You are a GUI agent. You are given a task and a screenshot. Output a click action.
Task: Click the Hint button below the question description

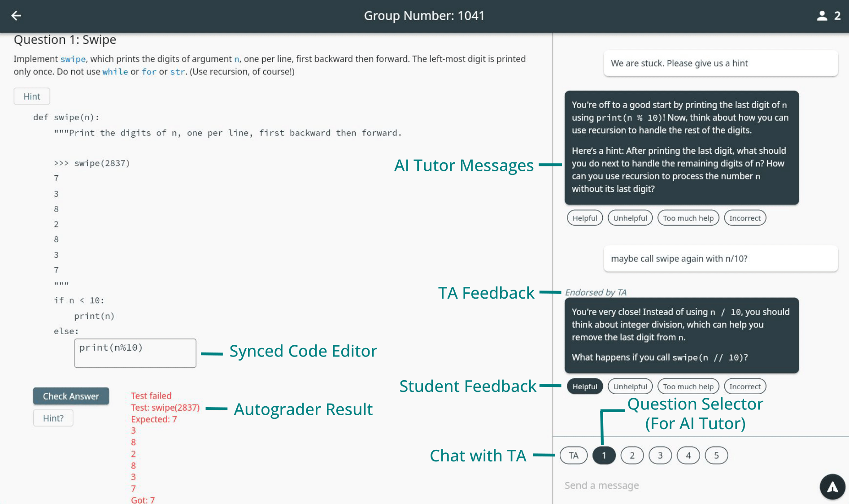(32, 96)
